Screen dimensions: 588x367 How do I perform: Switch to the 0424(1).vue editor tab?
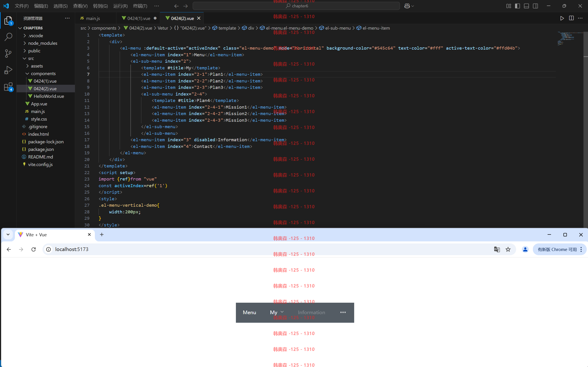pos(138,18)
